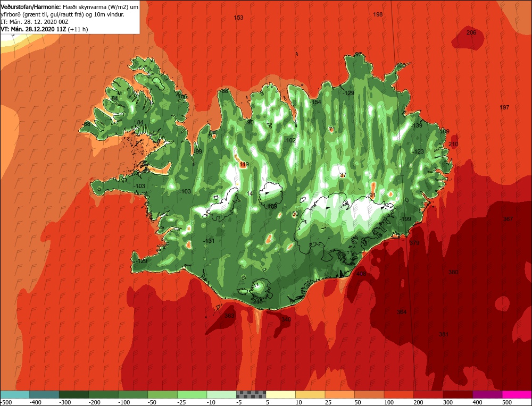This screenshot has height=406, width=532.
Task: Click the legend label -200
Action: (95, 402)
